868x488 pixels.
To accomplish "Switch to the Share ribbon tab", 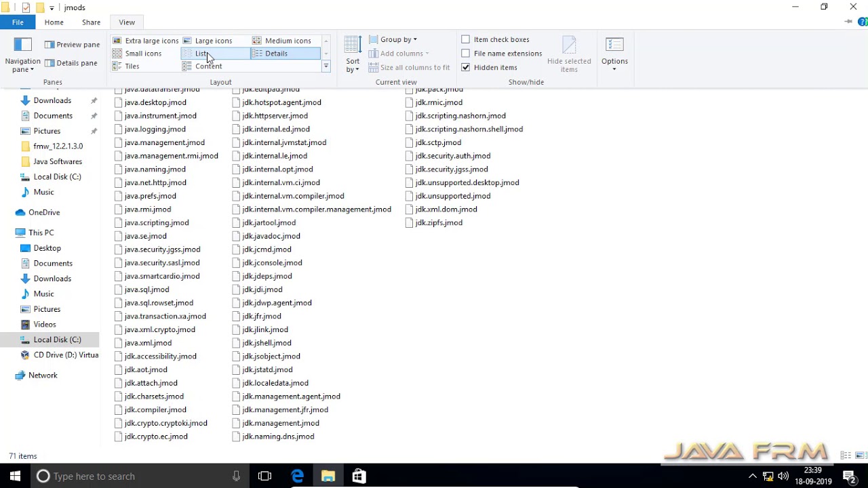I will 91,22.
